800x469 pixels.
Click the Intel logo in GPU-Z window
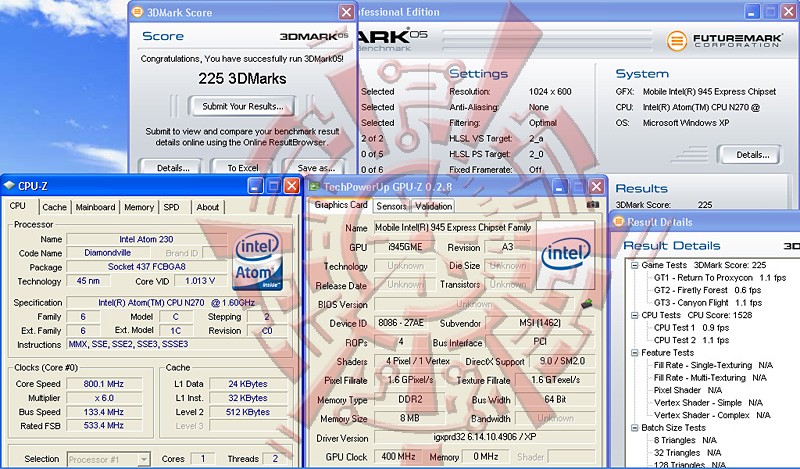565,254
